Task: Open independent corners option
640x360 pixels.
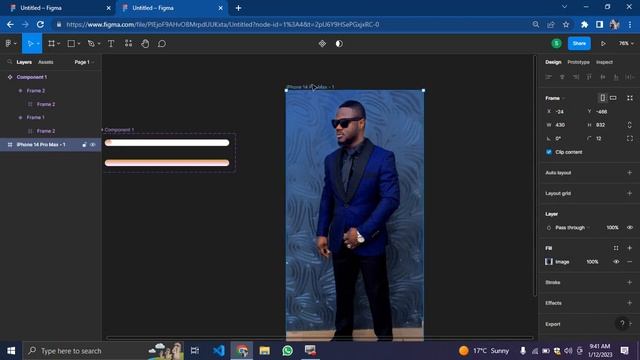Action: pyautogui.click(x=630, y=138)
